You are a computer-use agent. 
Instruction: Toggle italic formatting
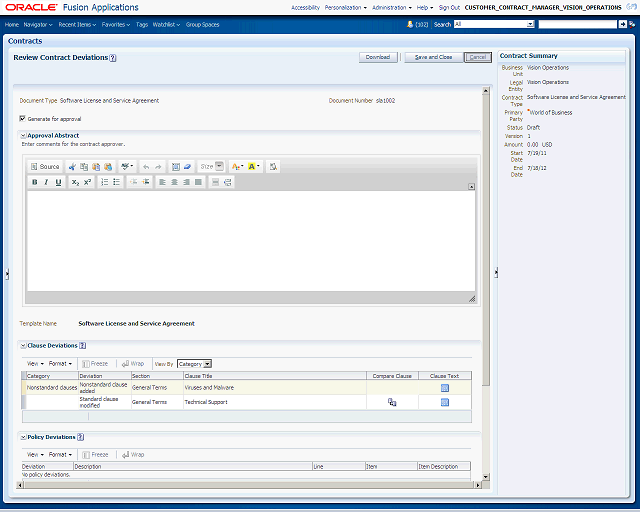(x=46, y=182)
